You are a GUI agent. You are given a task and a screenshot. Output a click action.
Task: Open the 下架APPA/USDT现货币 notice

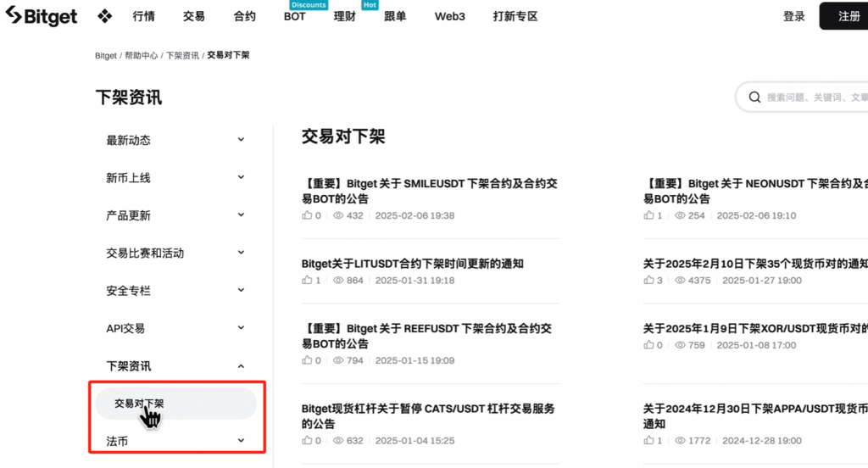(x=755, y=416)
